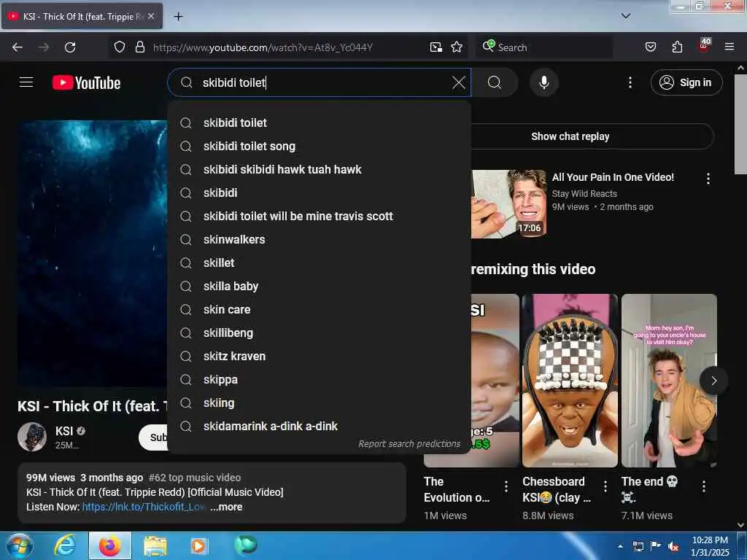The height and width of the screenshot is (560, 747).
Task: Click Show chat replay button
Action: pos(570,136)
